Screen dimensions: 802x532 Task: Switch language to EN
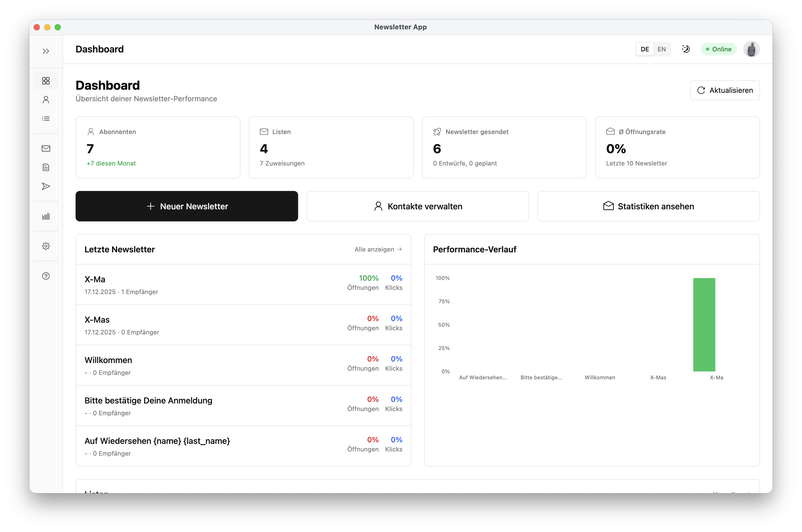click(662, 49)
